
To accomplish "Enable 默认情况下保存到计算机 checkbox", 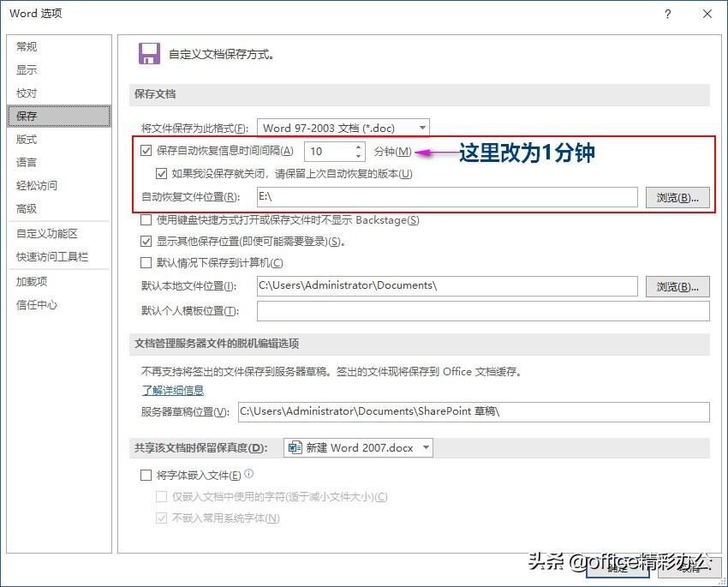I will tap(146, 263).
